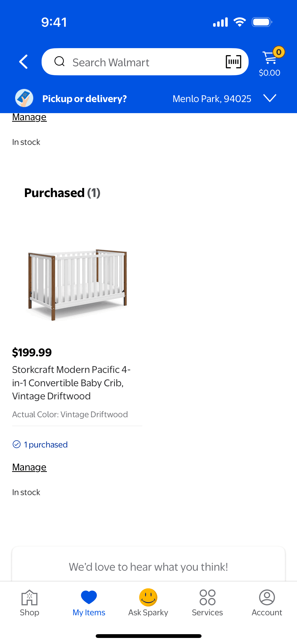
Task: Tap the feedback card "We'd love to hear"
Action: click(148, 567)
